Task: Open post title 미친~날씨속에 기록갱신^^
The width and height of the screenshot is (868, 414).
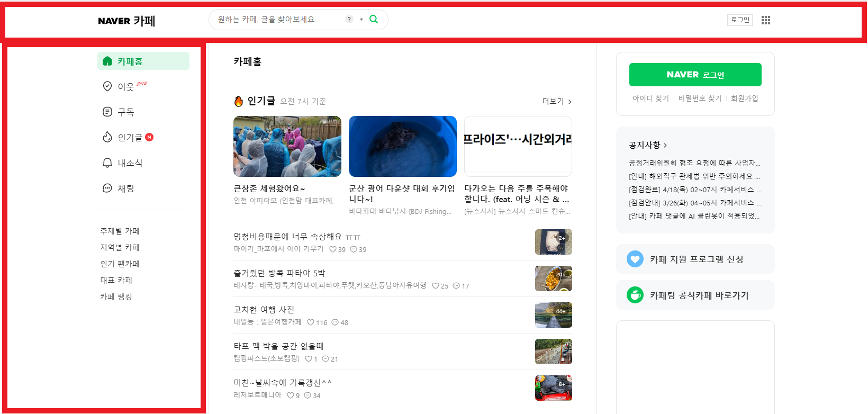Action: (x=283, y=383)
